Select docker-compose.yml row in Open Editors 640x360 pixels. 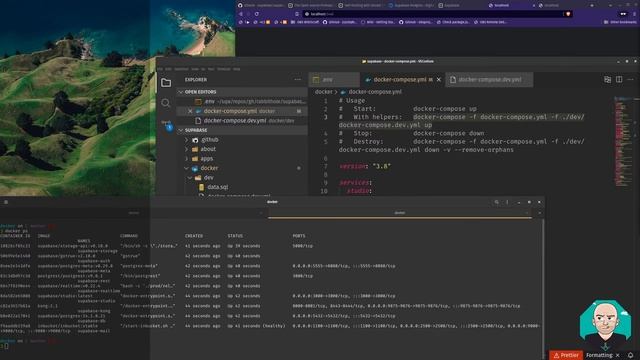coord(242,111)
